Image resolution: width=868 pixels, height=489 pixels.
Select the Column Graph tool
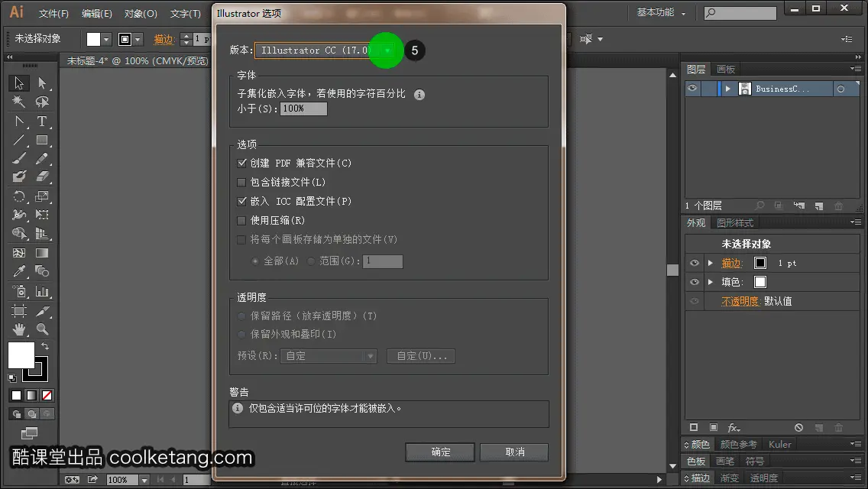click(x=42, y=291)
